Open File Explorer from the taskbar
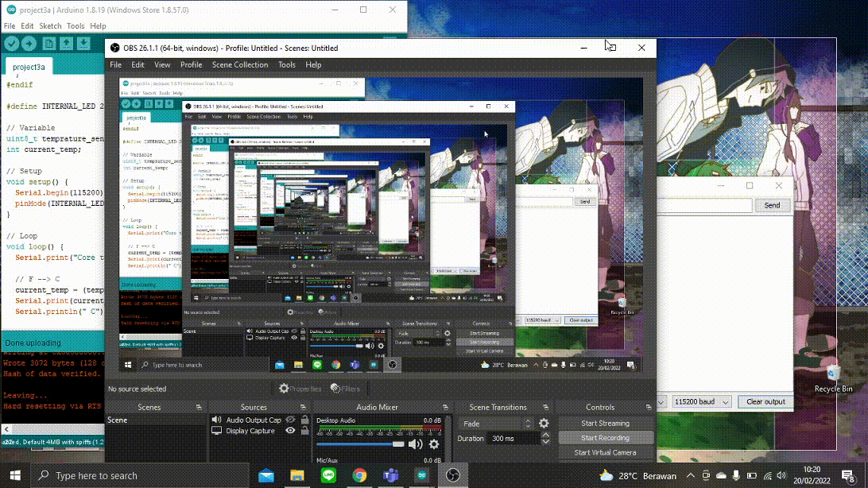Screen dimensions: 868x488 click(x=297, y=475)
